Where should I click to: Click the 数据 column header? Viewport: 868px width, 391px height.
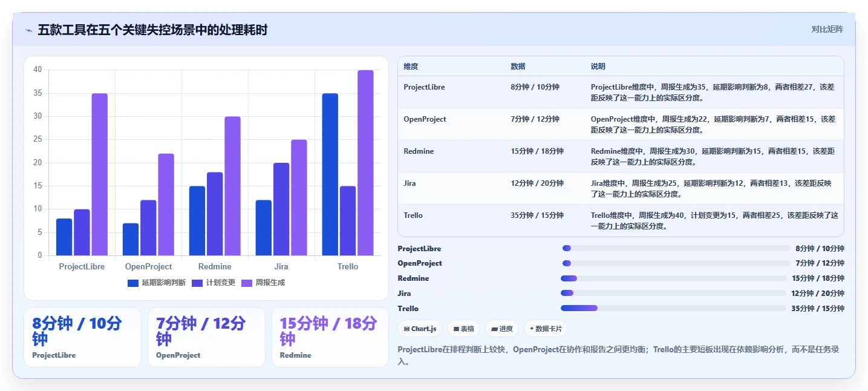[x=518, y=67]
